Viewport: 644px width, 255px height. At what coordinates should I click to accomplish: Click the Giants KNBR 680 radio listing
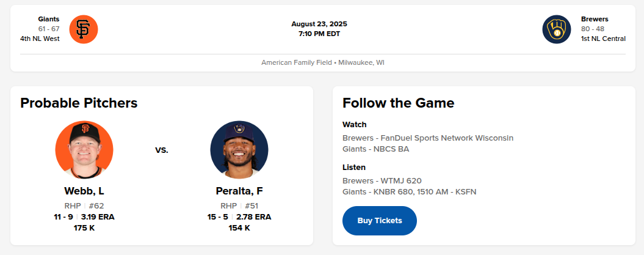409,191
